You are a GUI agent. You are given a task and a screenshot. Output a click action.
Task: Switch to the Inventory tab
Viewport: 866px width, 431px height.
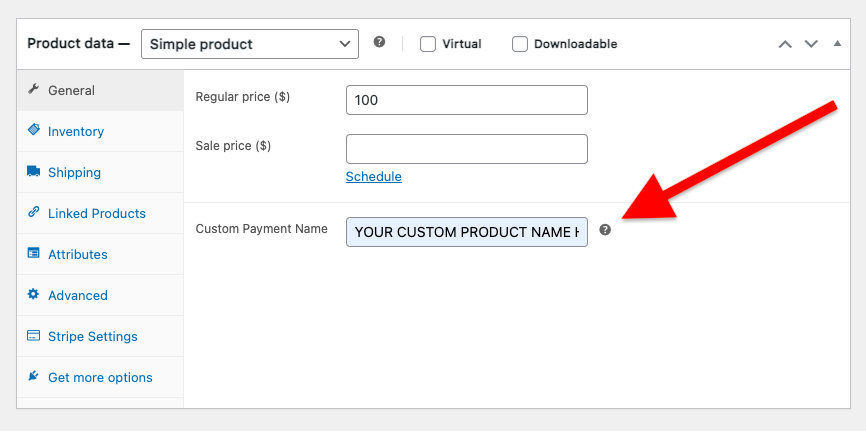pyautogui.click(x=76, y=131)
